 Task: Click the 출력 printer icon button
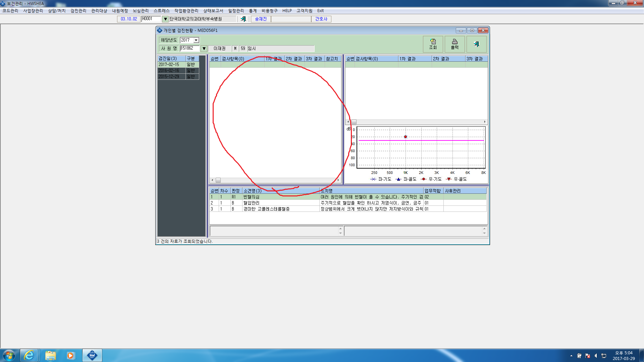click(454, 44)
